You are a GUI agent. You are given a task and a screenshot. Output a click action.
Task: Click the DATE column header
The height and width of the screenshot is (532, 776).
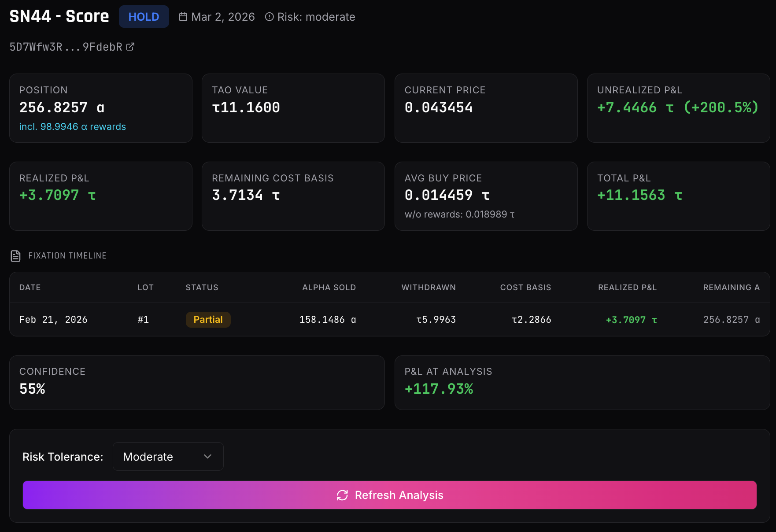pyautogui.click(x=30, y=288)
